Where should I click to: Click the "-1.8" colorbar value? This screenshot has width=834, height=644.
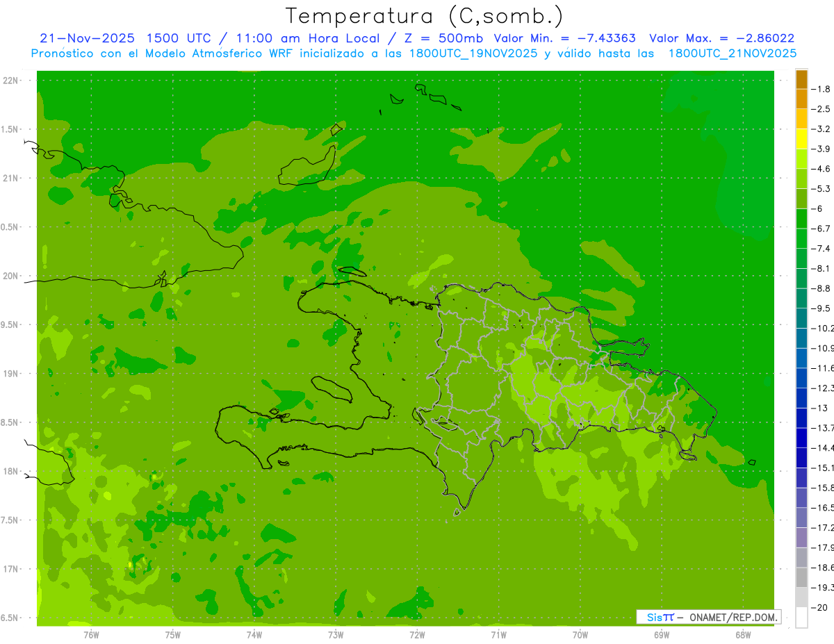(821, 89)
